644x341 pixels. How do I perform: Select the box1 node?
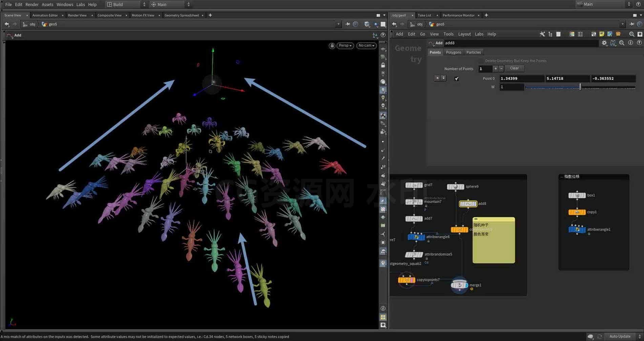click(577, 195)
